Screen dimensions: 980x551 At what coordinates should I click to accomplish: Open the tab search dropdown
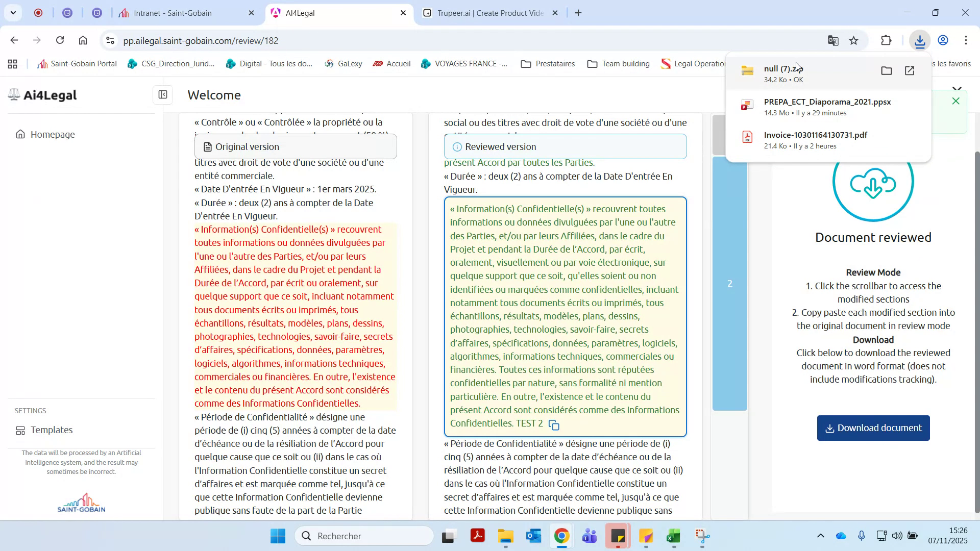(13, 13)
